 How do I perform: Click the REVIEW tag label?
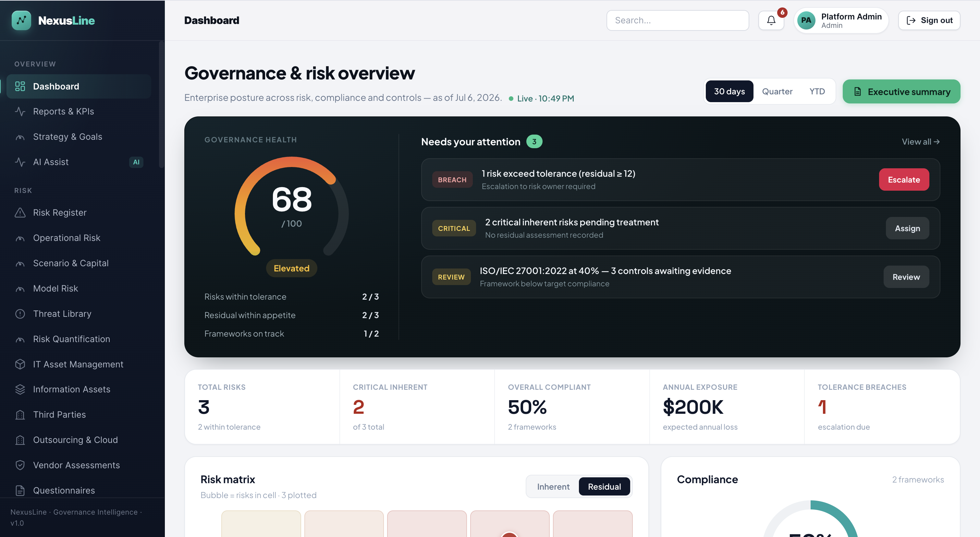click(451, 277)
